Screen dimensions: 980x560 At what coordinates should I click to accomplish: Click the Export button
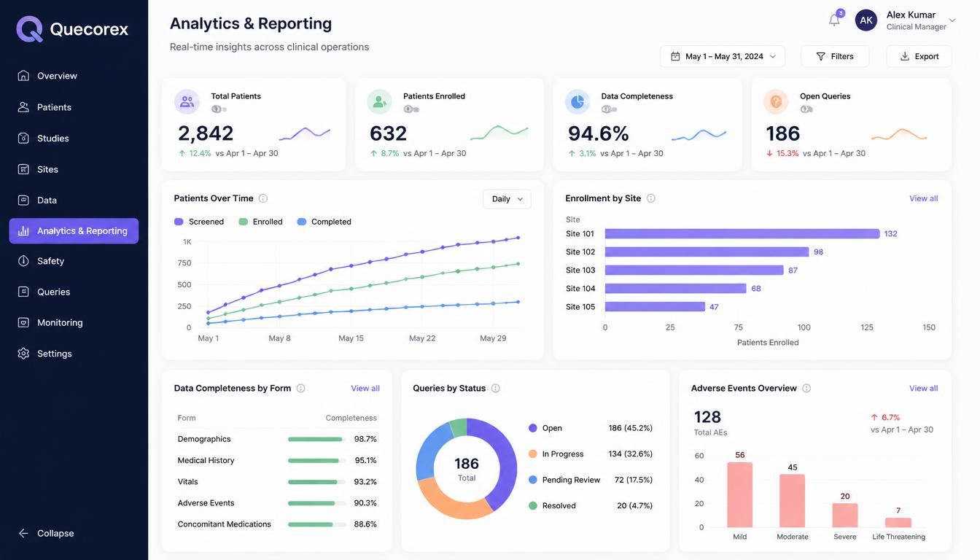pyautogui.click(x=919, y=56)
